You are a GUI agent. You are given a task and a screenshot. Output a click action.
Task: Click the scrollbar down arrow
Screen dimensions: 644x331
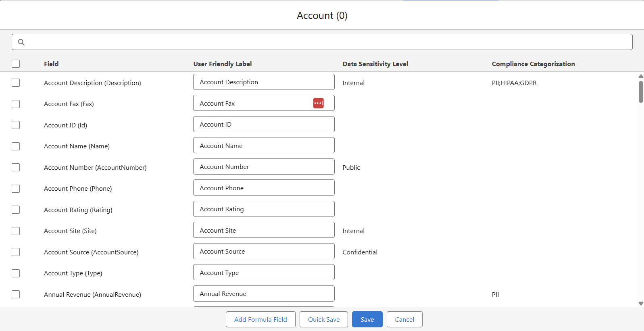(640, 304)
